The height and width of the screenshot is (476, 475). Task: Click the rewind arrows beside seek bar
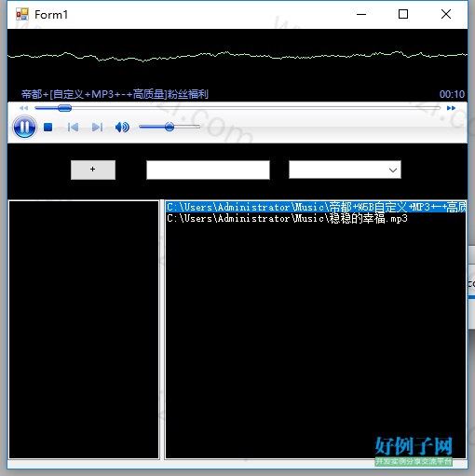coord(23,108)
